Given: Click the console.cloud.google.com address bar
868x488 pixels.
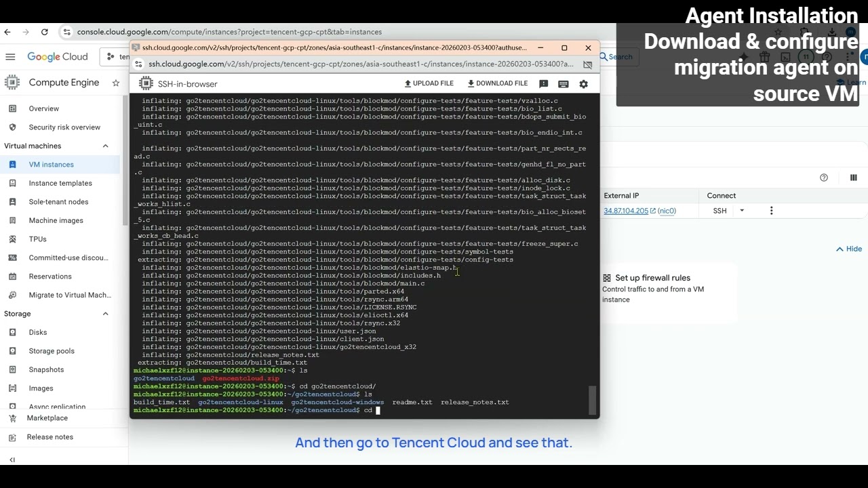Looking at the screenshot, I should pyautogui.click(x=229, y=32).
